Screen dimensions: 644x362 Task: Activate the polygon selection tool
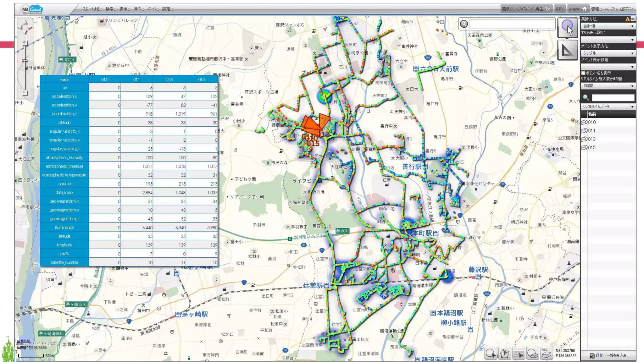point(505,354)
